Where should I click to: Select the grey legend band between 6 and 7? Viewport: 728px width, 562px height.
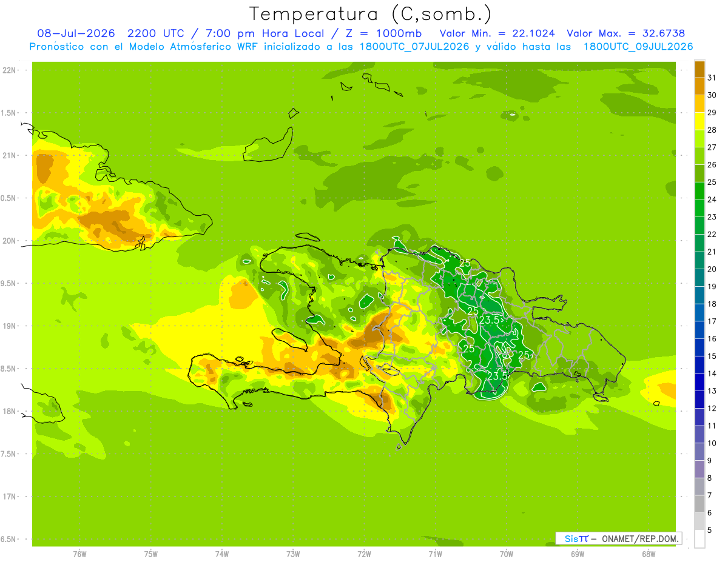click(x=699, y=504)
